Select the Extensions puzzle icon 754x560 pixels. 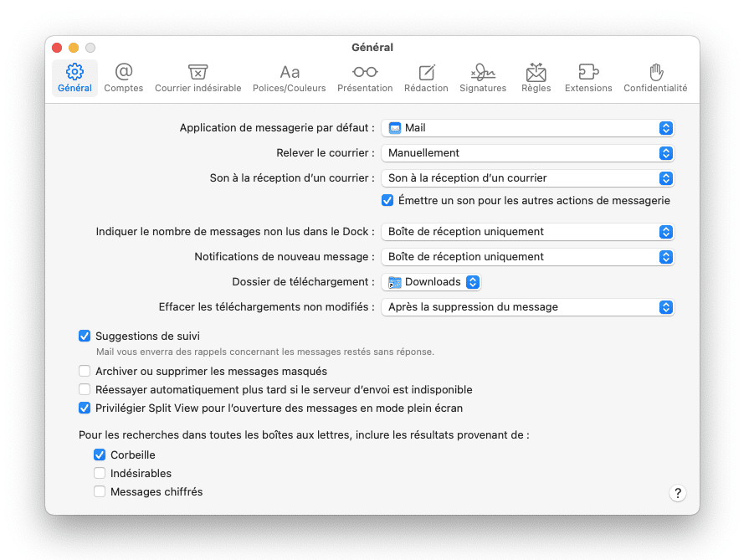588,72
